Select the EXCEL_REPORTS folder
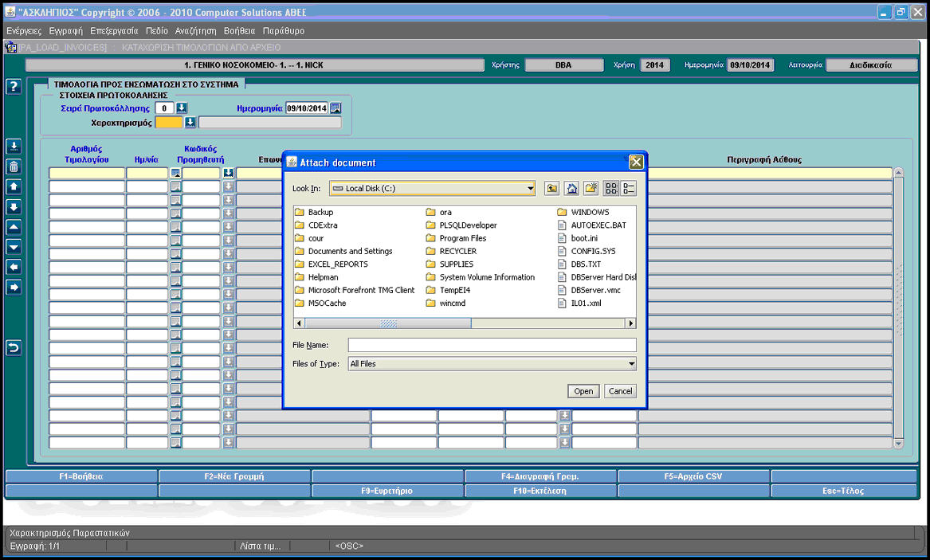This screenshot has width=930, height=560. pyautogui.click(x=332, y=264)
